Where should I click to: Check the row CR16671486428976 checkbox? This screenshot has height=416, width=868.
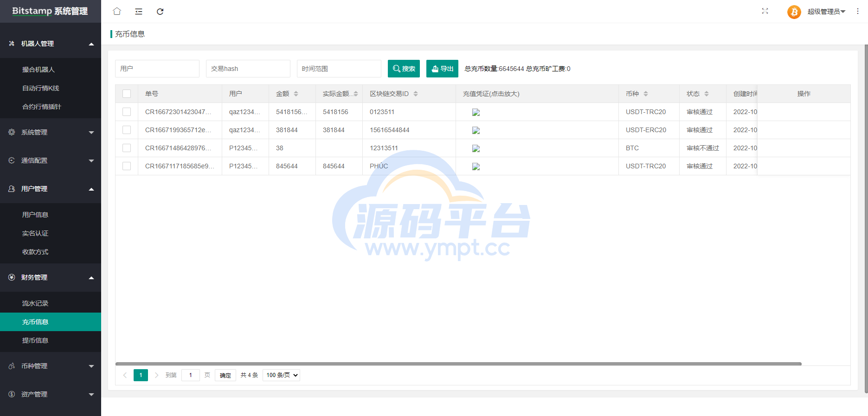pos(127,148)
